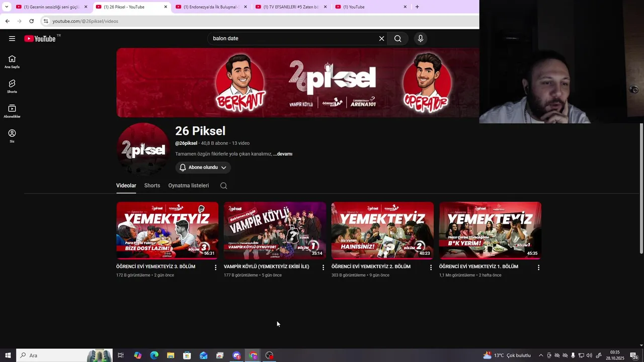Open the YouTube hamburger guide menu
644x362 pixels.
(x=12, y=39)
